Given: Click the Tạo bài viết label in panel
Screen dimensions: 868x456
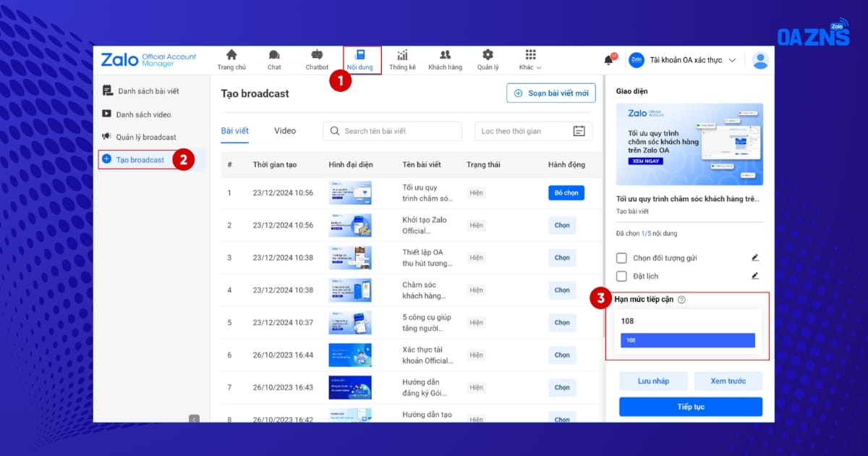Looking at the screenshot, I should [x=632, y=211].
